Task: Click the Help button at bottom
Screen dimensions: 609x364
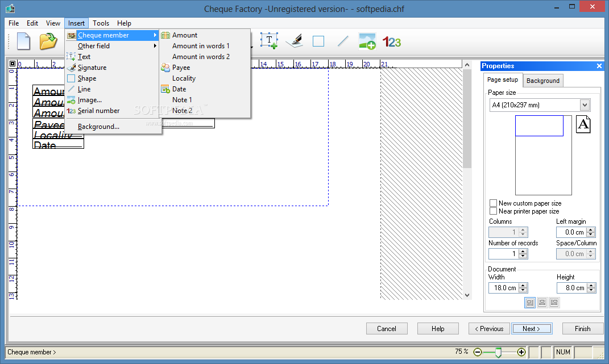Action: pyautogui.click(x=438, y=329)
